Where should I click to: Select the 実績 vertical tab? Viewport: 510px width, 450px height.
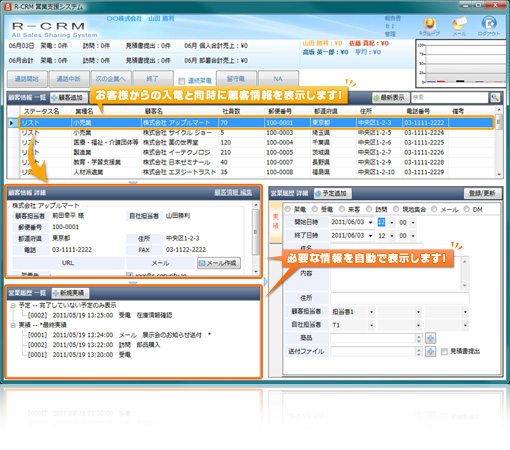[x=276, y=221]
